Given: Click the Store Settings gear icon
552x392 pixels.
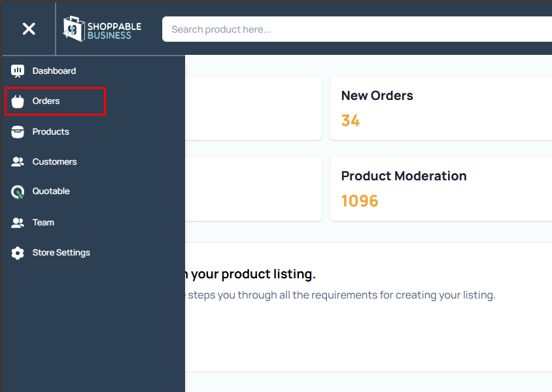Looking at the screenshot, I should click(18, 253).
